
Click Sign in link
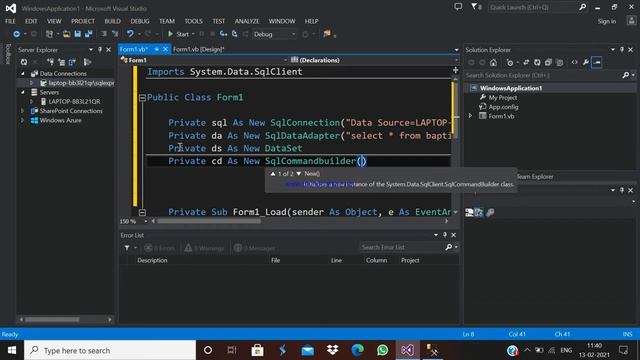tap(607, 21)
